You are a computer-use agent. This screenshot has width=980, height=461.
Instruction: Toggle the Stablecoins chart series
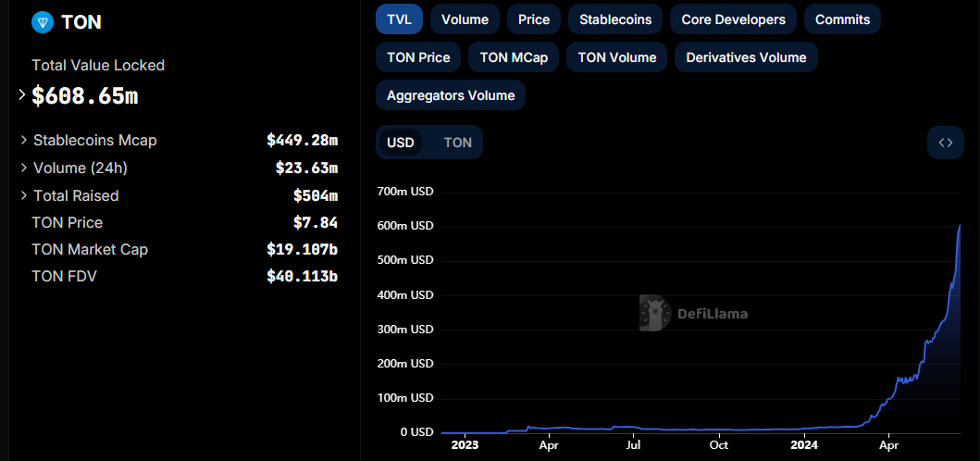tap(615, 19)
